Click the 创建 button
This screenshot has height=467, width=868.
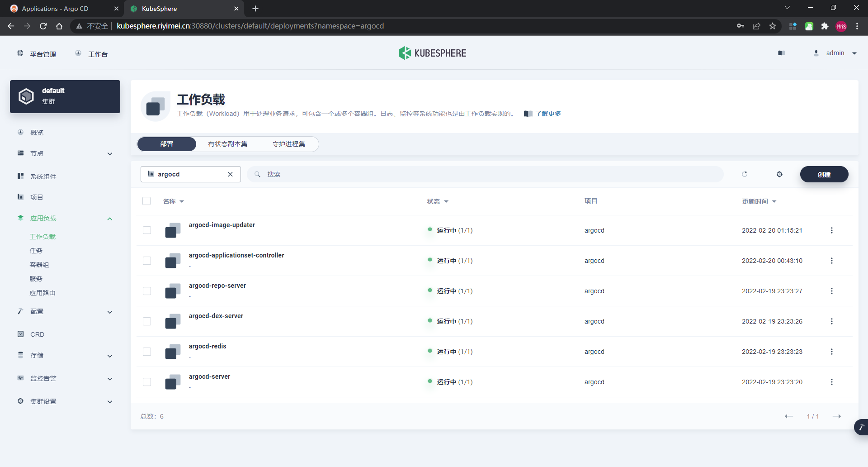tap(824, 174)
